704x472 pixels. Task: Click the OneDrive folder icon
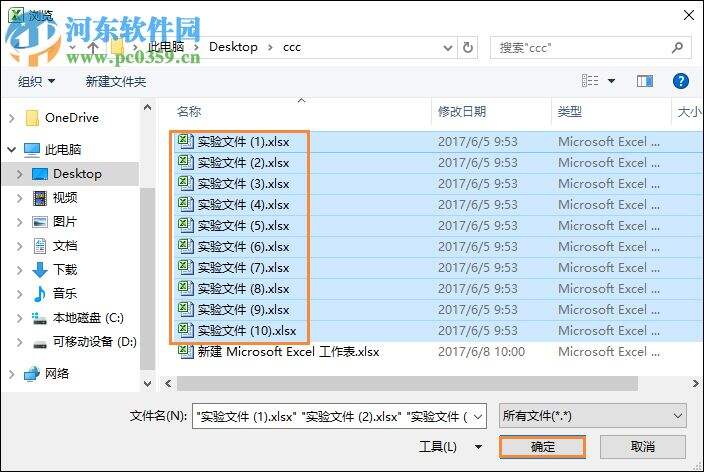[32, 118]
